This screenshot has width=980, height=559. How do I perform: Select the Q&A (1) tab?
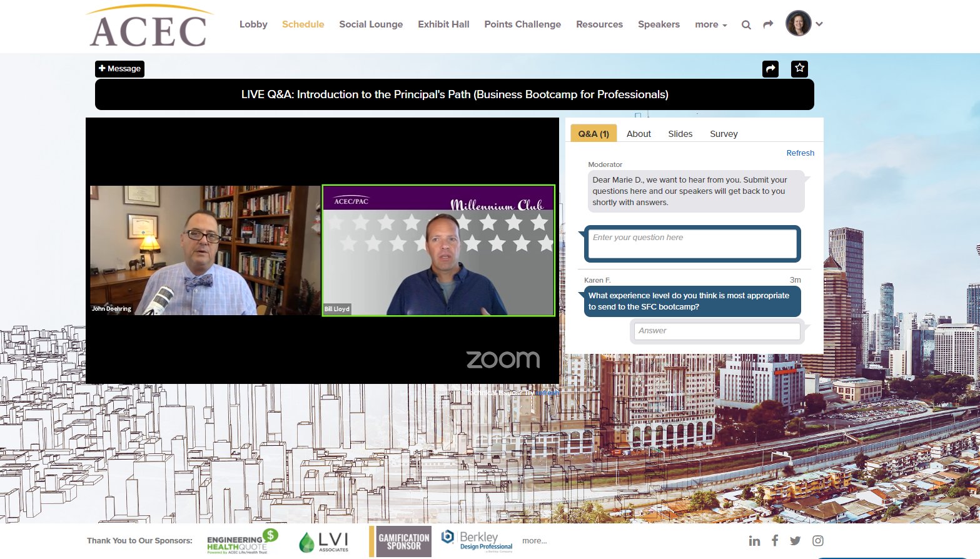click(594, 133)
